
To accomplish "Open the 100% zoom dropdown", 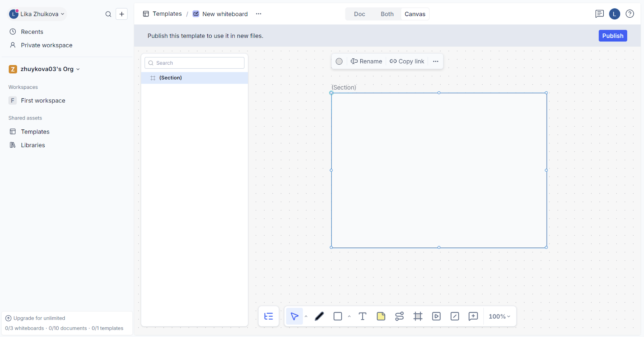I will coord(499,316).
